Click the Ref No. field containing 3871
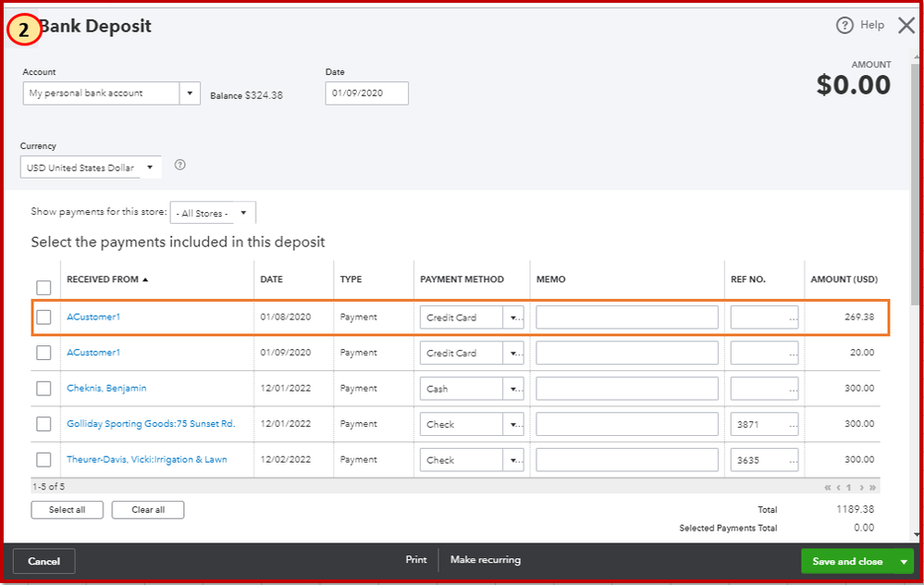 click(x=764, y=424)
